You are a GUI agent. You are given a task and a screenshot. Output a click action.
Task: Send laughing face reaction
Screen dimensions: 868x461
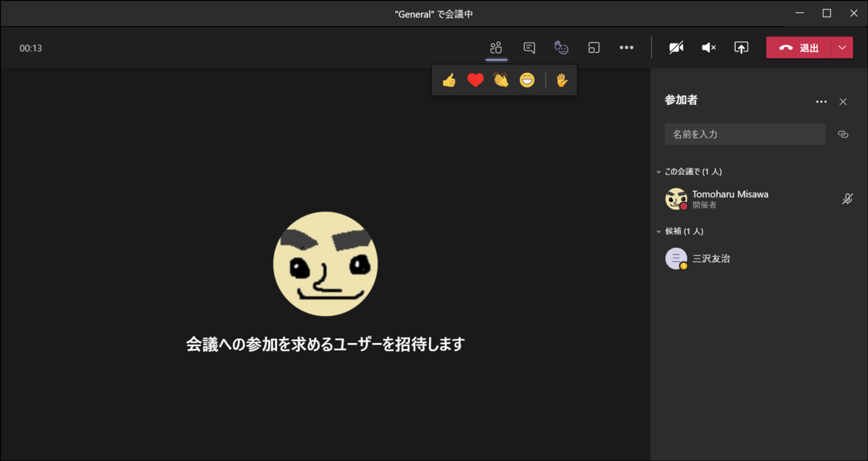527,80
